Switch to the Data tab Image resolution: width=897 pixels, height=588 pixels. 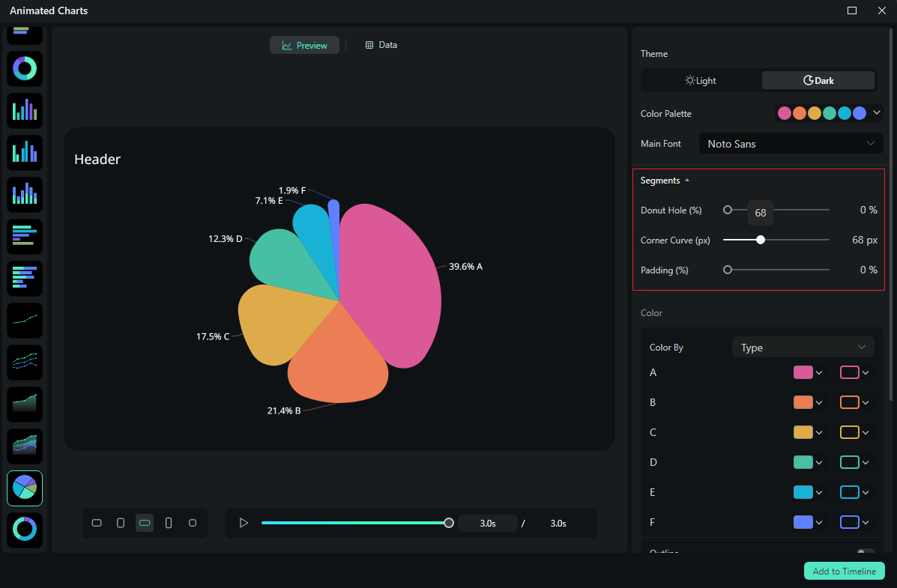point(381,44)
